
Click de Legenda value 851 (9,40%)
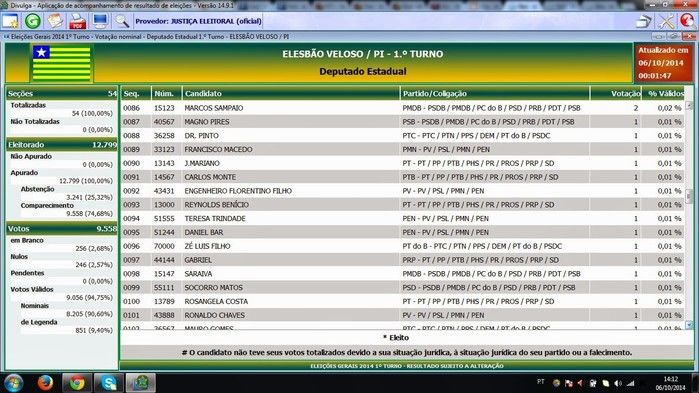[x=94, y=330]
